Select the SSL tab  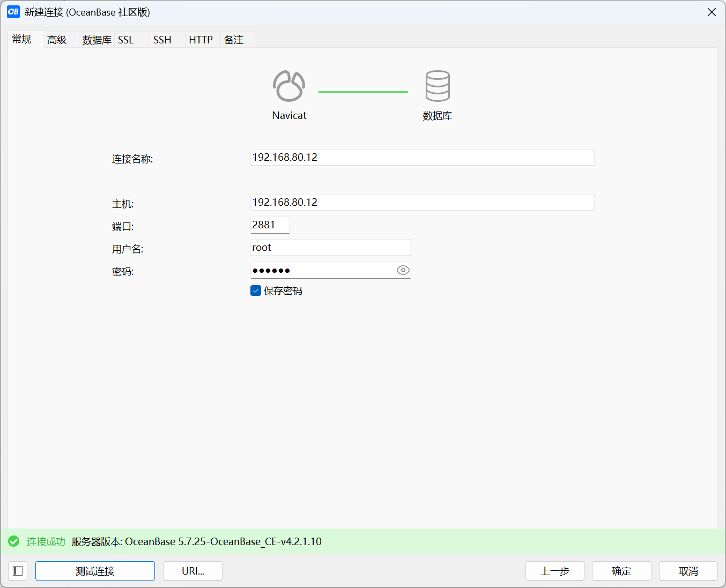pyautogui.click(x=126, y=40)
